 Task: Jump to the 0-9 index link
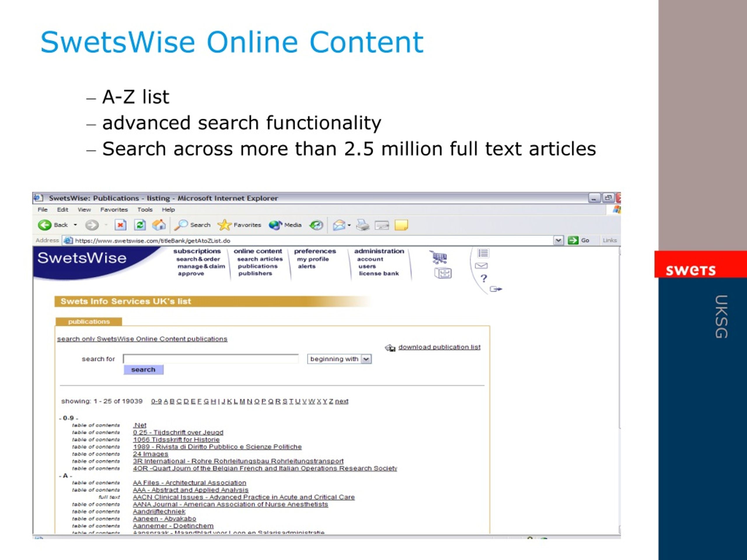point(156,401)
